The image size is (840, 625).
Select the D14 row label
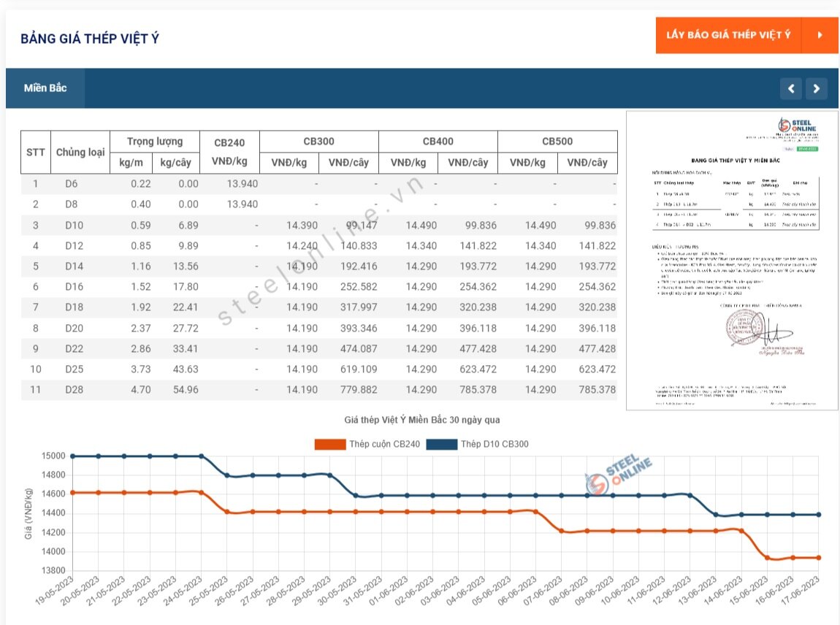point(74,267)
